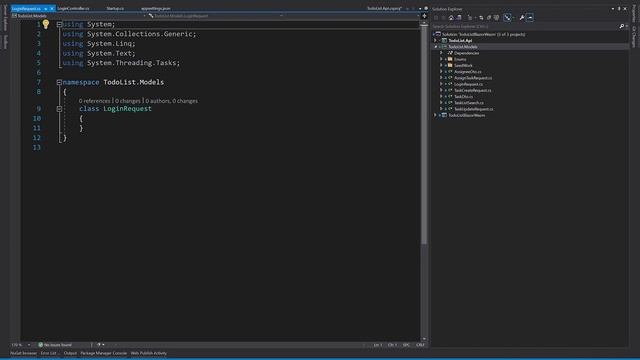Screen dimensions: 640x360
Task: Open the Output bottom tab
Action: click(70, 353)
